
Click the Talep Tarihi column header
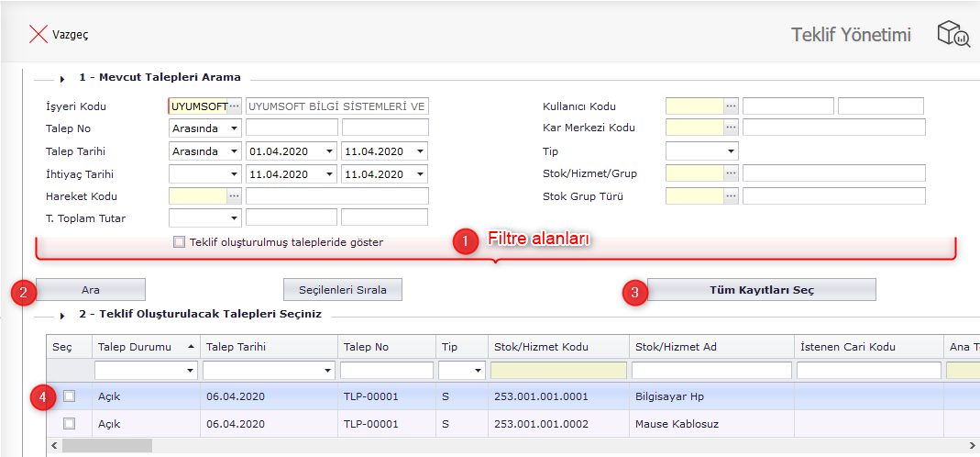pyautogui.click(x=266, y=347)
